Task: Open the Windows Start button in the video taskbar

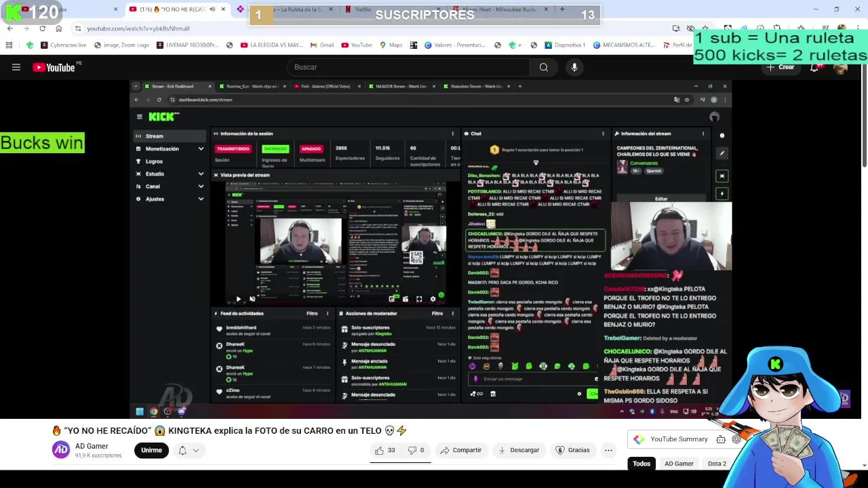Action: pos(139,411)
